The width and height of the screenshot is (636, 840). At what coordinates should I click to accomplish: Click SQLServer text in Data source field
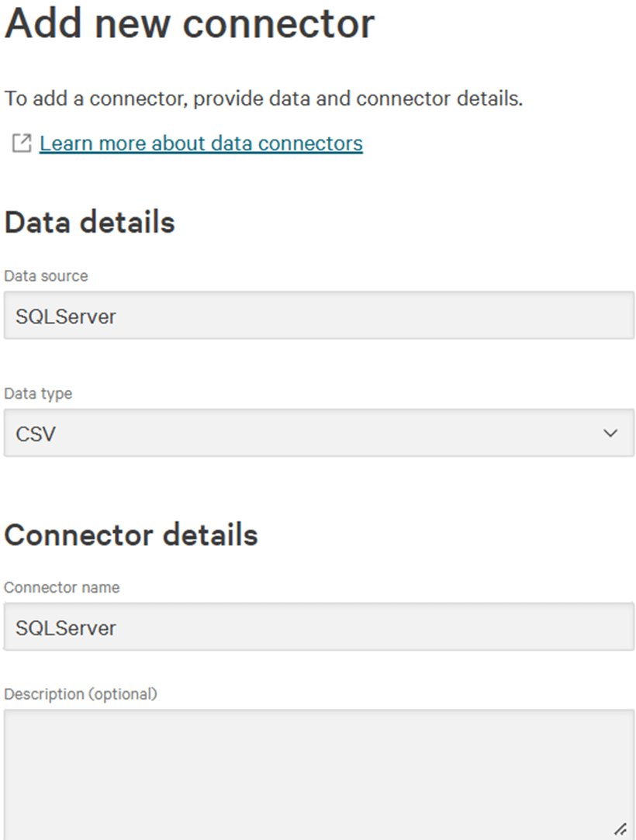tap(66, 316)
